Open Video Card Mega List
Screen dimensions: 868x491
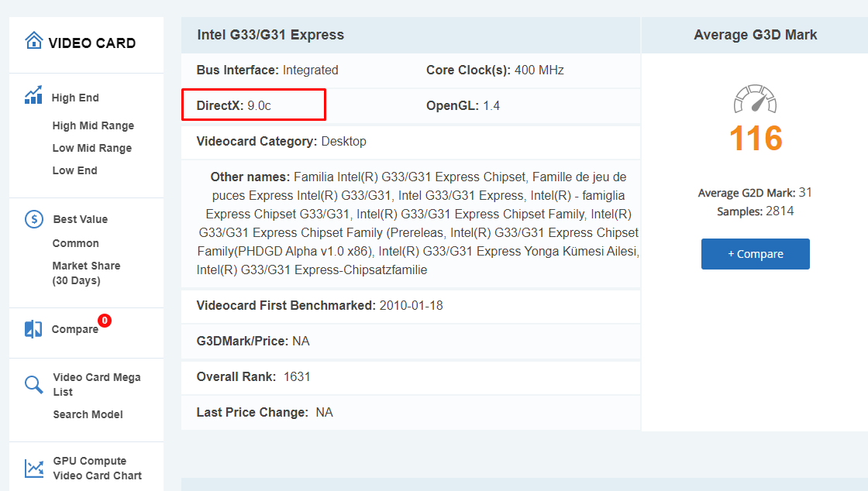click(x=97, y=384)
